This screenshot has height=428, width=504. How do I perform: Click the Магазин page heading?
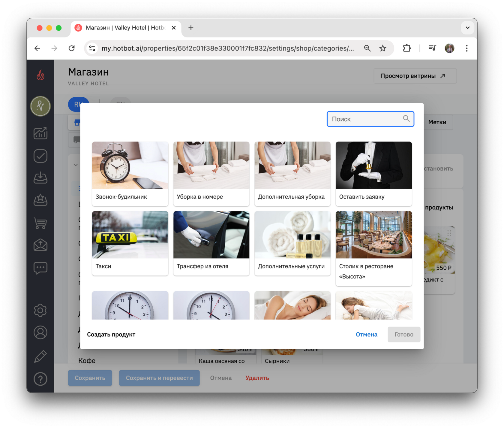click(88, 72)
